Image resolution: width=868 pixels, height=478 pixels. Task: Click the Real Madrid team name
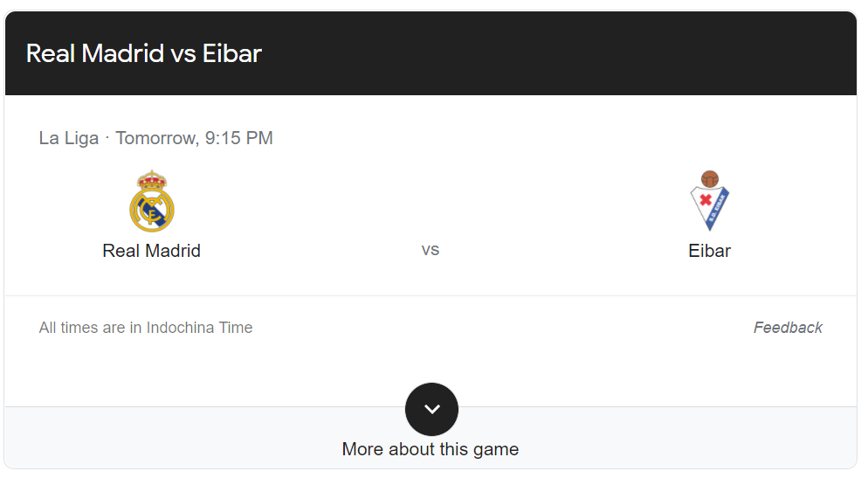pyautogui.click(x=152, y=250)
